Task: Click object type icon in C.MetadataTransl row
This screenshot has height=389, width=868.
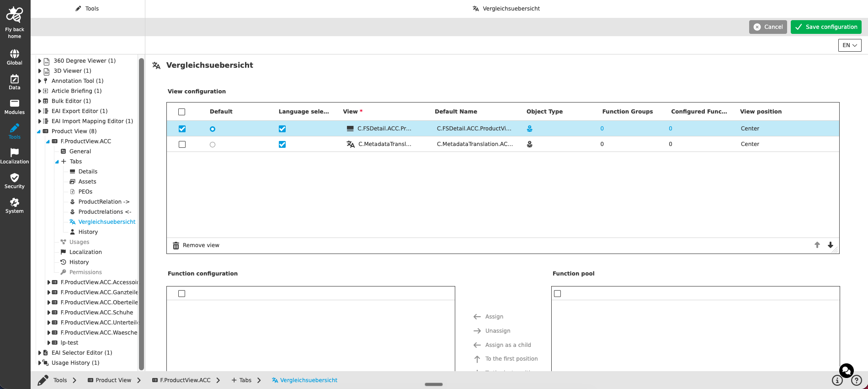Action: click(529, 144)
